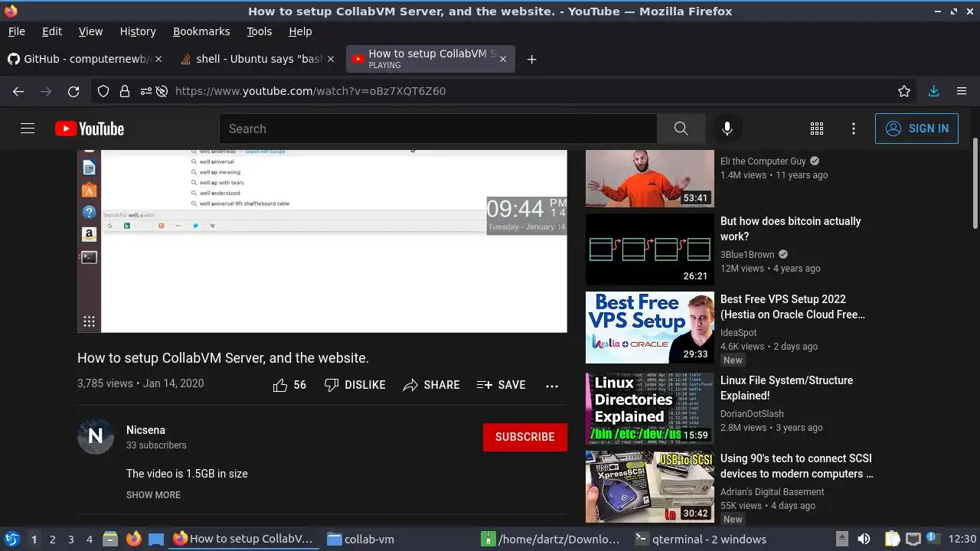Click SAVE to add to playlist

[x=501, y=385]
